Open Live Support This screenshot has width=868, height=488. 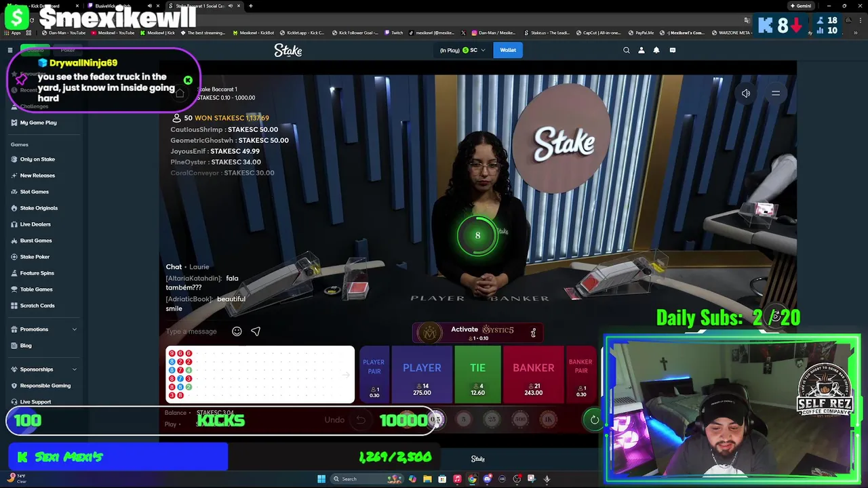[x=31, y=402]
